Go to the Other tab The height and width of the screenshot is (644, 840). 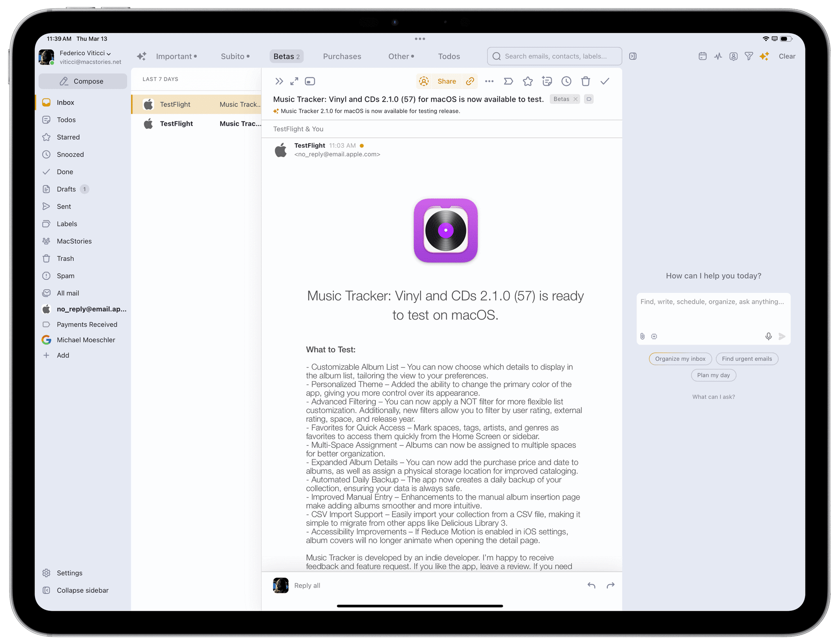tap(401, 57)
